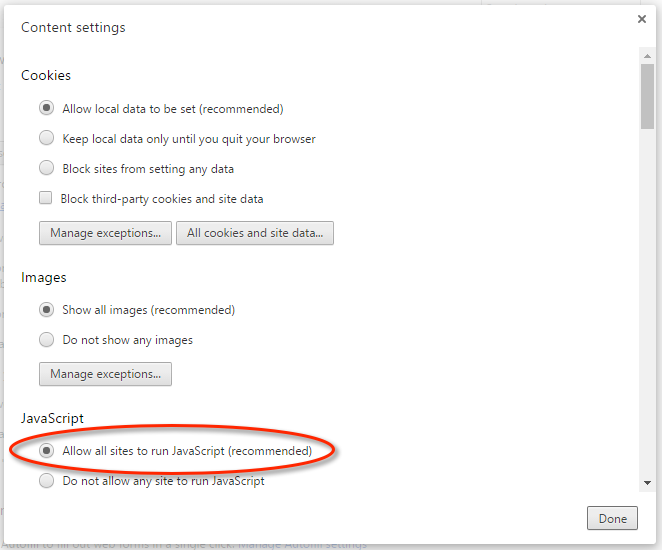The image size is (662, 550).
Task: Select Show all images option
Action: click(47, 310)
